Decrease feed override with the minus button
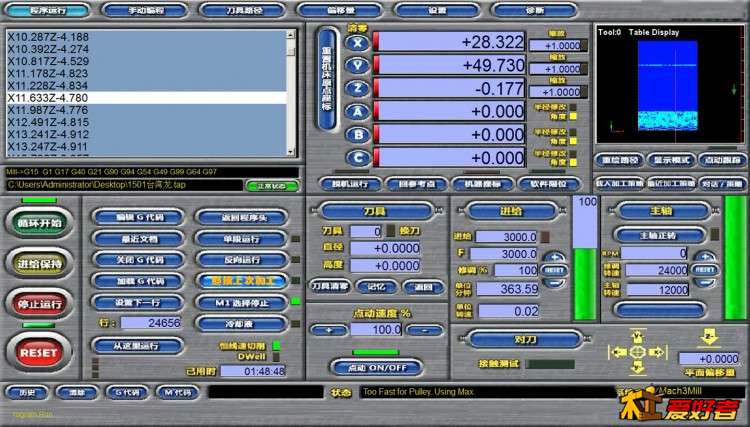This screenshot has height=427, width=750. point(554,283)
